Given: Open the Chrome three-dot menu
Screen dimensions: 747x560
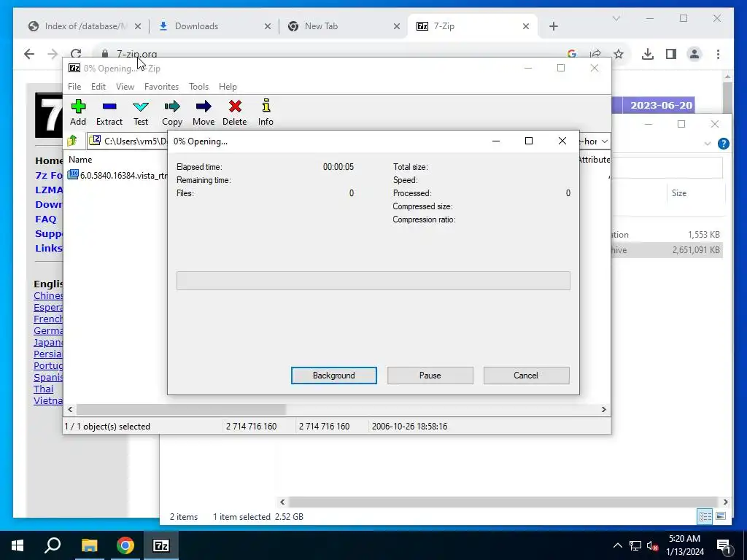Looking at the screenshot, I should click(x=718, y=54).
